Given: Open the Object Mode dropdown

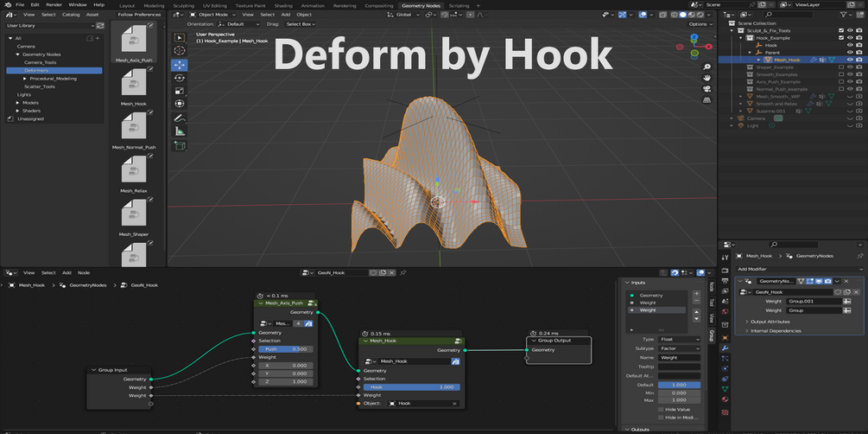Looking at the screenshot, I should click(x=212, y=15).
